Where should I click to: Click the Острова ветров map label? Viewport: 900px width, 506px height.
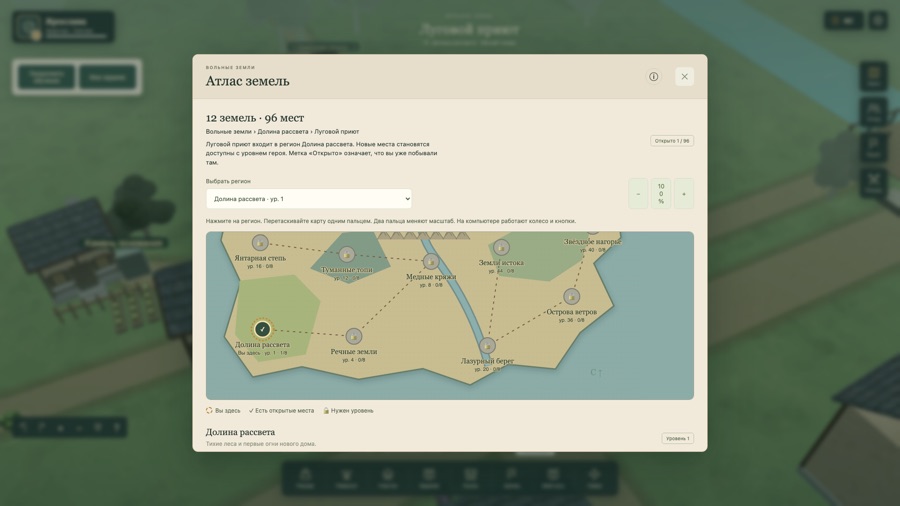point(571,312)
